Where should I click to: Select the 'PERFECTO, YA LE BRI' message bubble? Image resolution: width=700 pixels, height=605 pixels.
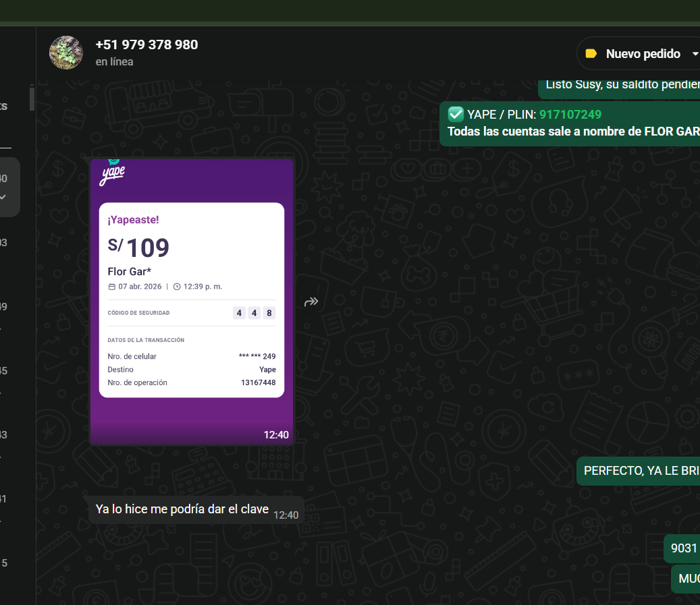[639, 471]
